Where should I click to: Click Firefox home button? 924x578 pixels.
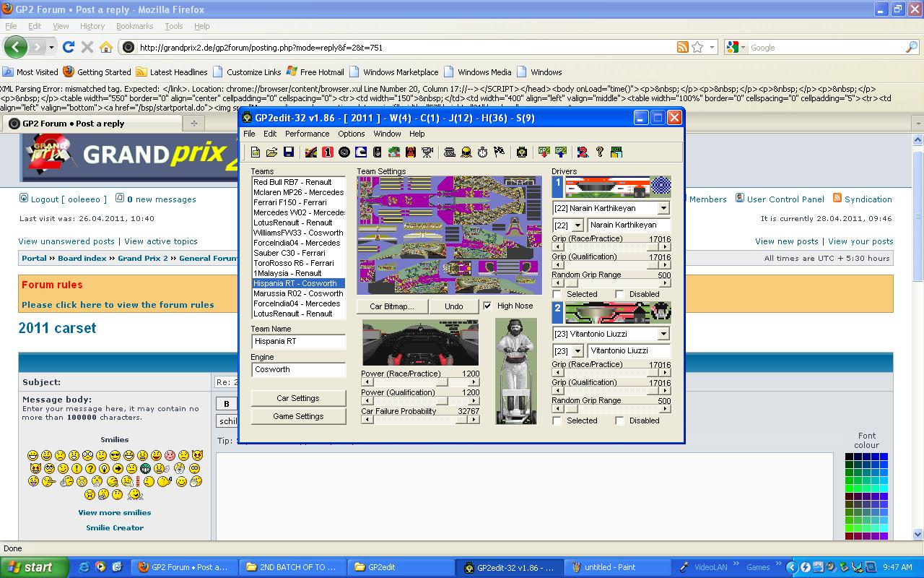106,47
